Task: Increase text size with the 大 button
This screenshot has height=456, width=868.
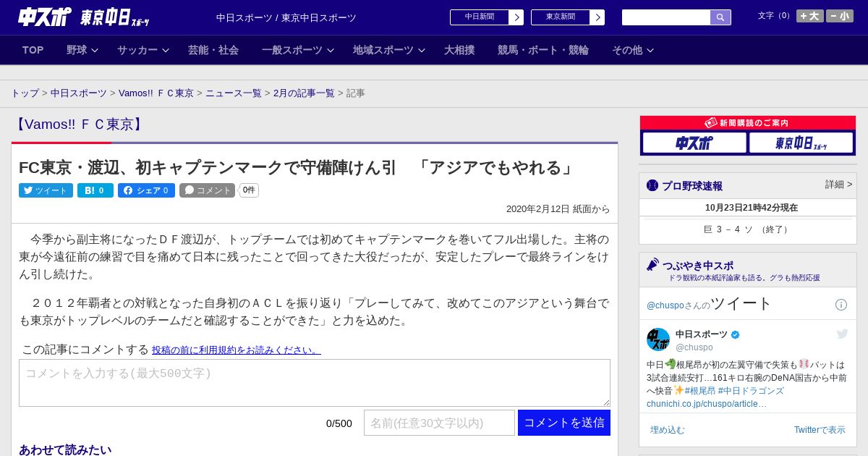Action: (x=810, y=16)
